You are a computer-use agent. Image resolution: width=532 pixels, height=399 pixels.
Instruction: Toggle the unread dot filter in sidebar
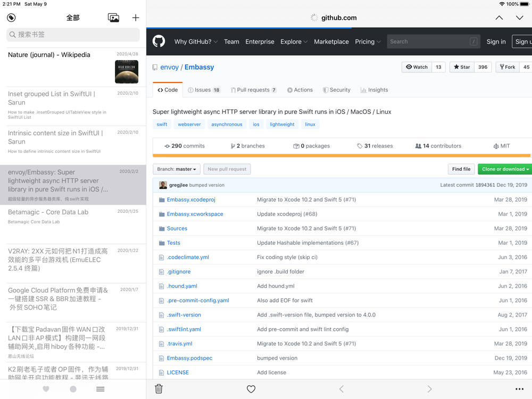73,389
